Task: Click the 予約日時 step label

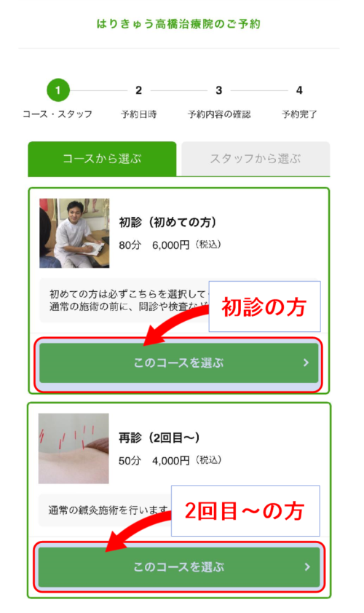Action: [x=139, y=114]
